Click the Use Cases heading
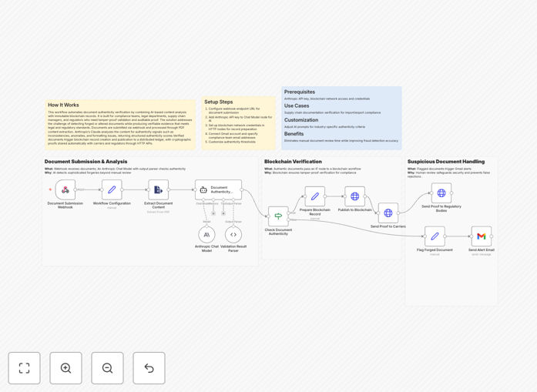This screenshot has width=537, height=392. (297, 106)
